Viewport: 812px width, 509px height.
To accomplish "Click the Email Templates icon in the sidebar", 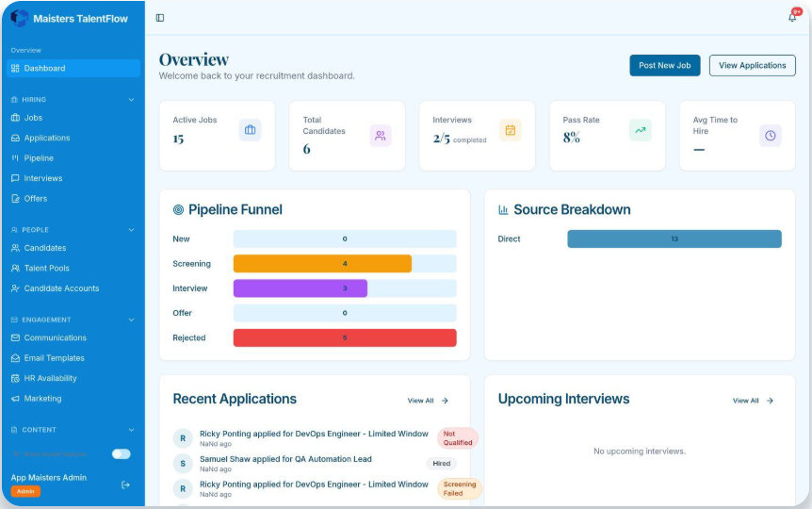I will click(15, 357).
